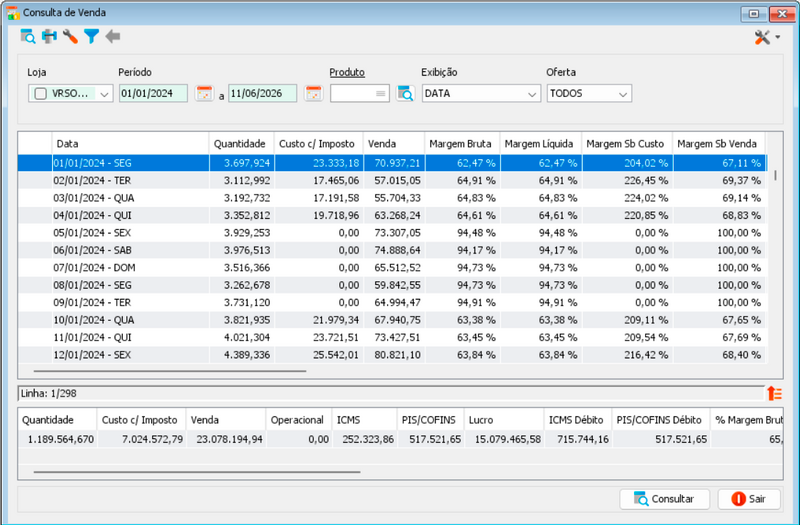This screenshot has width=800, height=525.
Task: Click the quantity cell 4.021,304
Action: (x=242, y=337)
